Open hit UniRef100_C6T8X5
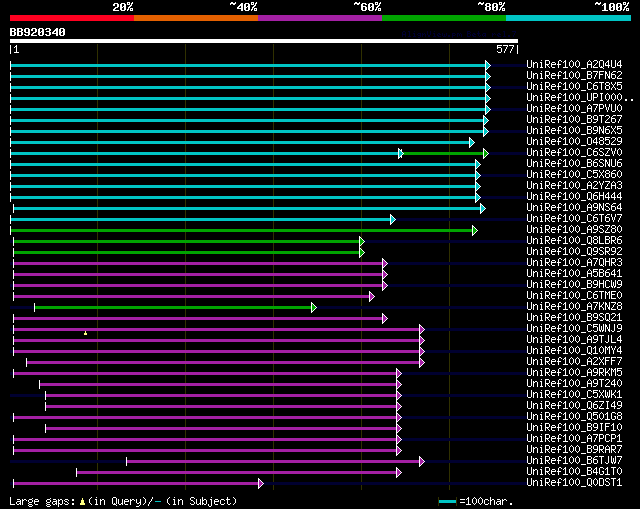640x509 pixels. pyautogui.click(x=574, y=87)
